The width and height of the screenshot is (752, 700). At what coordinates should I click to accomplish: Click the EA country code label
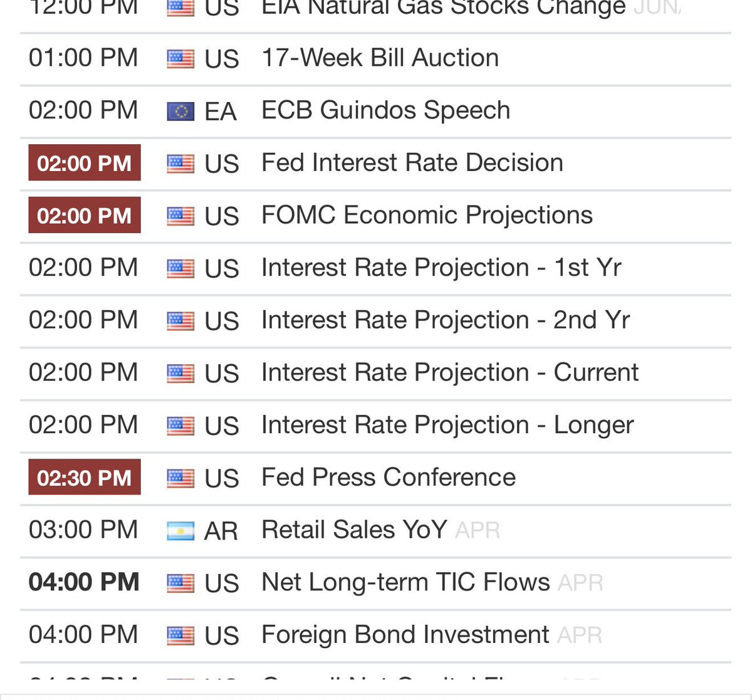click(221, 112)
